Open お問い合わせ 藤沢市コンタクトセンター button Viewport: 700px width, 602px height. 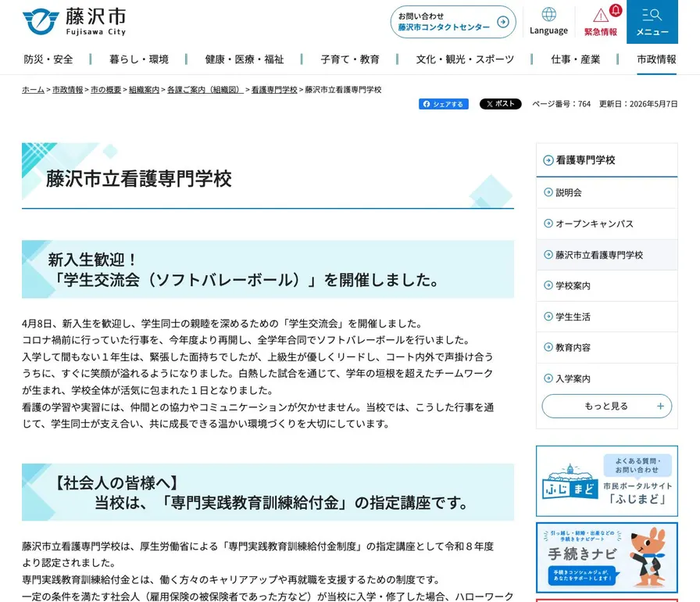(453, 22)
